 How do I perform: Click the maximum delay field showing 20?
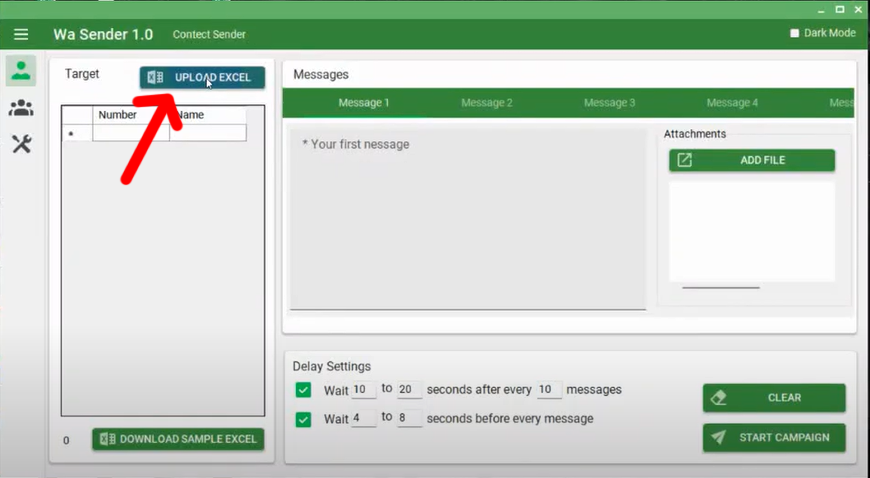pos(410,390)
